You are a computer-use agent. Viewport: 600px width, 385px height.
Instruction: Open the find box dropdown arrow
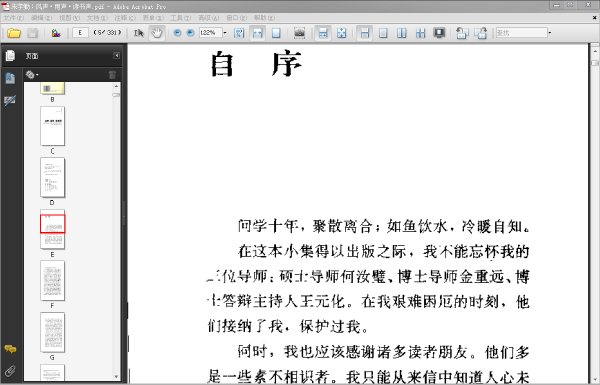click(550, 33)
